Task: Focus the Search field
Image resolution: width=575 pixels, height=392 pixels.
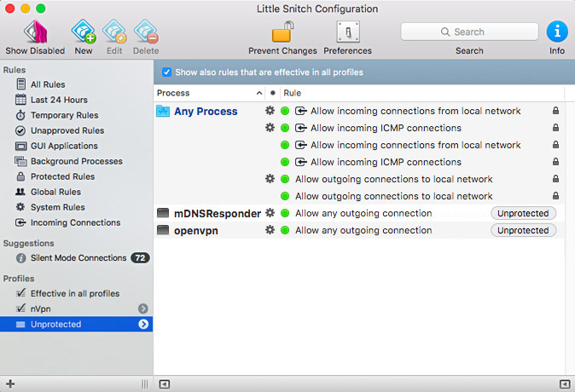Action: pos(469,32)
